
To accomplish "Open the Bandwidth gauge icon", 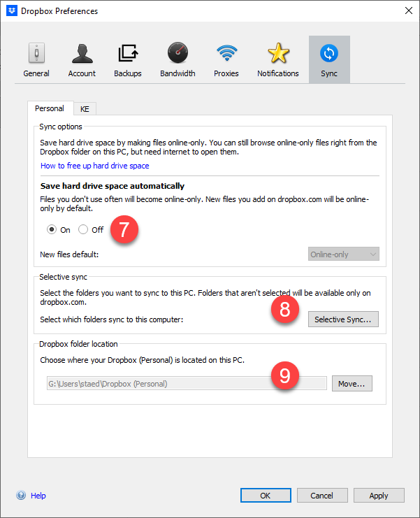I will (178, 53).
